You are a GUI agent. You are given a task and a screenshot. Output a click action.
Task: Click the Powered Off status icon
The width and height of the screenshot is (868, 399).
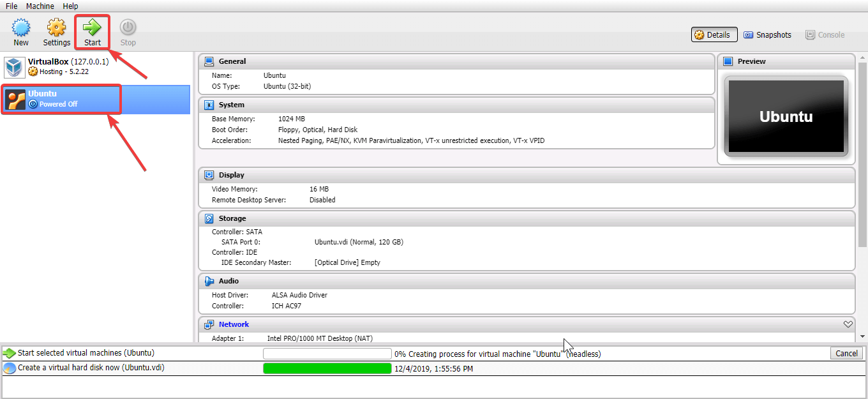click(33, 104)
